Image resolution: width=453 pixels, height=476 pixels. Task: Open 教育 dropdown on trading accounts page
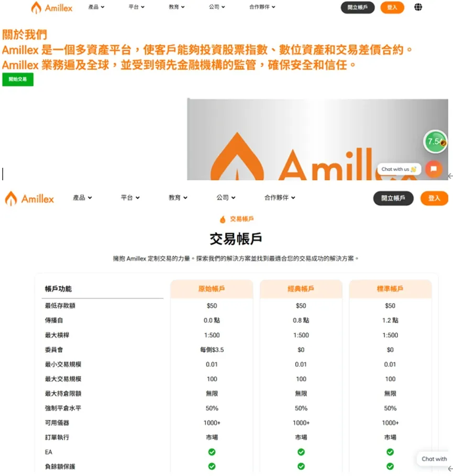click(178, 198)
